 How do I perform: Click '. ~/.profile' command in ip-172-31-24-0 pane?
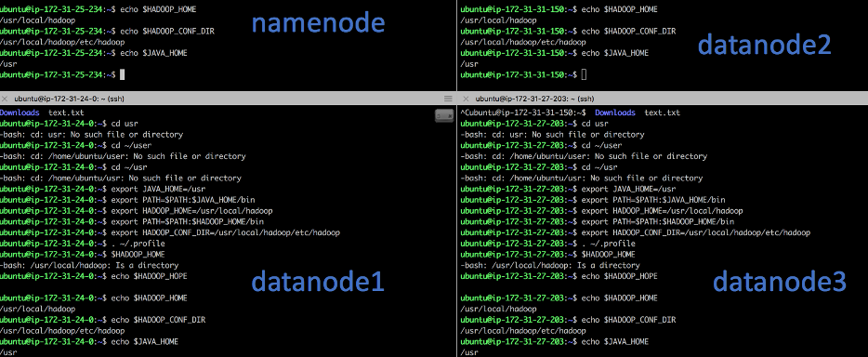coord(138,244)
